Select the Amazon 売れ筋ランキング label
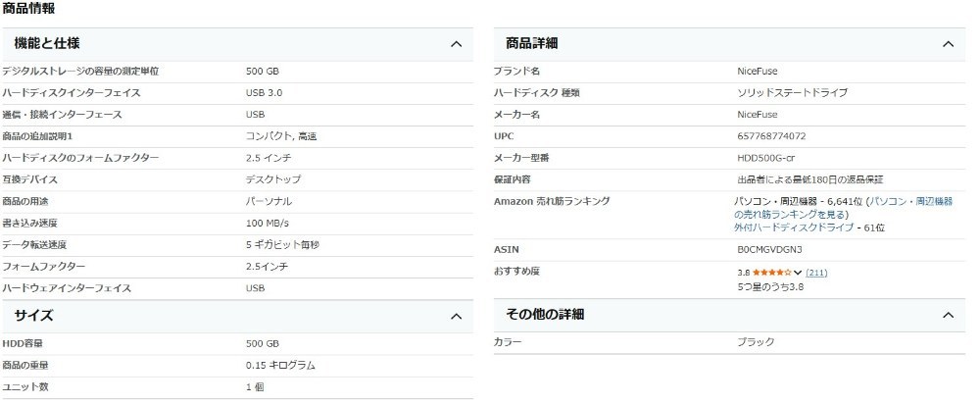The height and width of the screenshot is (404, 980). [x=552, y=201]
